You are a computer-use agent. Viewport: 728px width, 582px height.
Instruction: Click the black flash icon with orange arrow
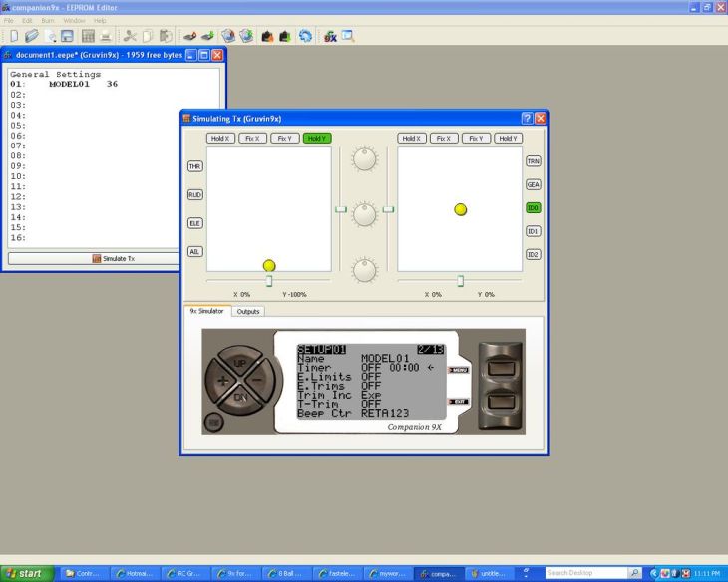(267, 36)
